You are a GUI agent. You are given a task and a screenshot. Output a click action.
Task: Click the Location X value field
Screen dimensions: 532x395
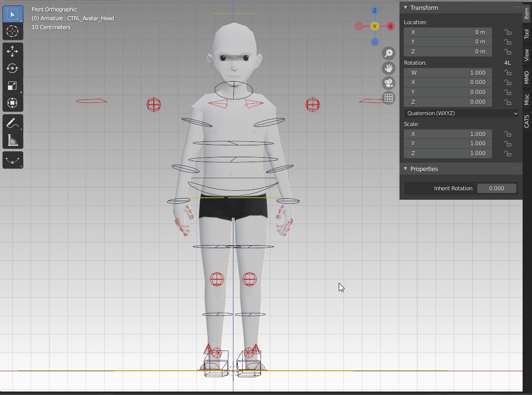coord(448,32)
